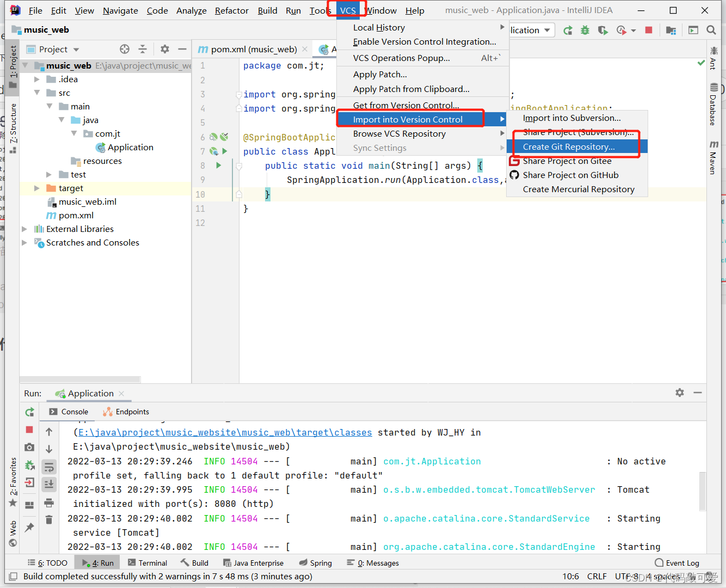Open the Refactor menu
Image resolution: width=726 pixels, height=588 pixels.
[x=232, y=11]
